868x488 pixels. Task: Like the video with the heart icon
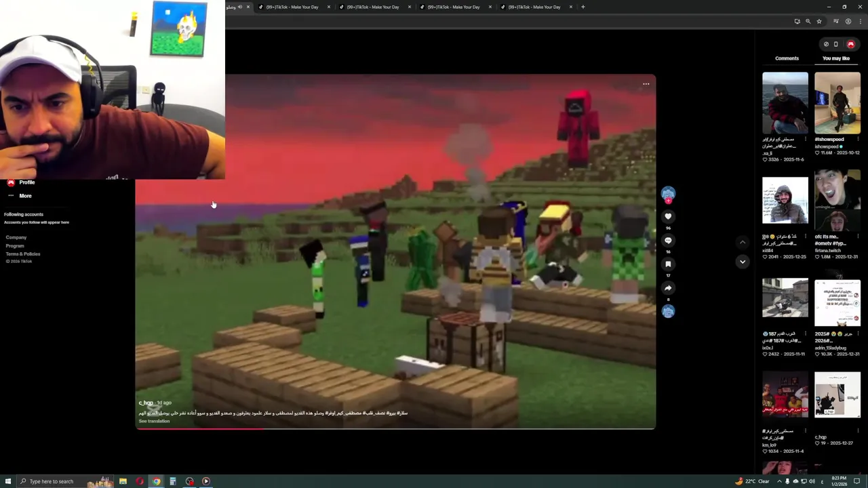click(668, 216)
